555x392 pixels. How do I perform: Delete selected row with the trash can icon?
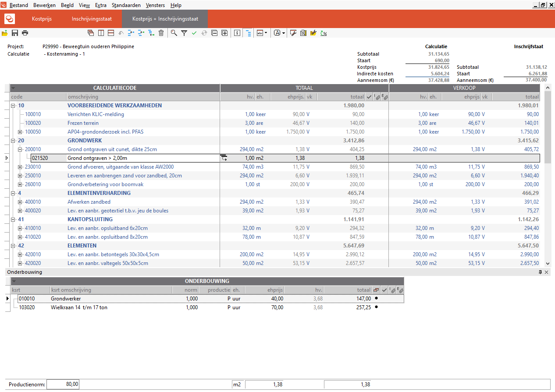161,33
